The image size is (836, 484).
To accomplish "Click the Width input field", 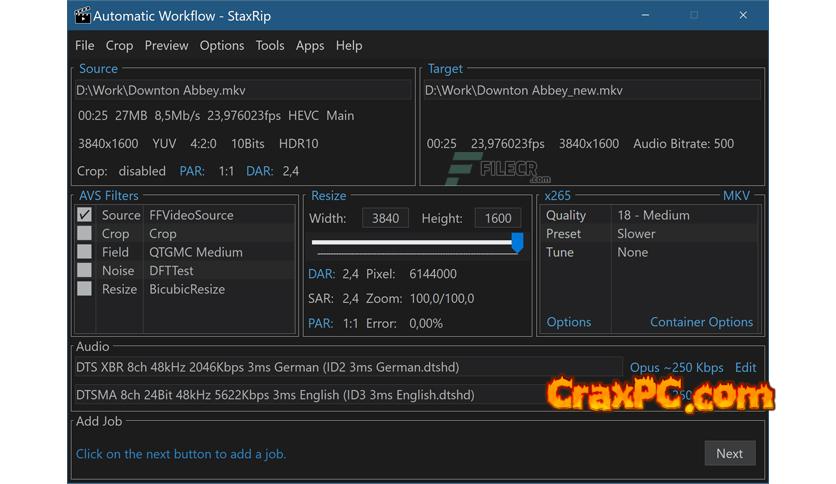I will coord(385,218).
